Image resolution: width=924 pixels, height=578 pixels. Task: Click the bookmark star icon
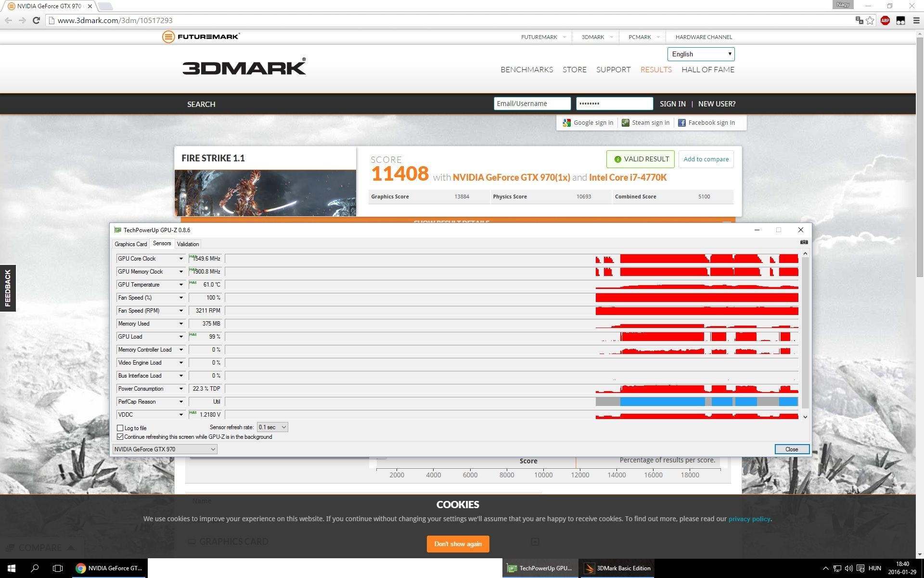click(870, 20)
